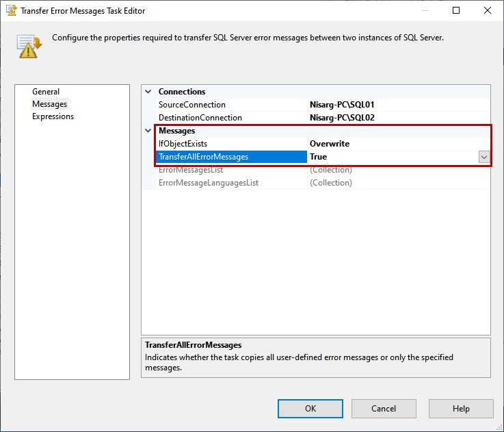Select the ErrorMessagesList property
504x432 pixels.
coord(191,170)
